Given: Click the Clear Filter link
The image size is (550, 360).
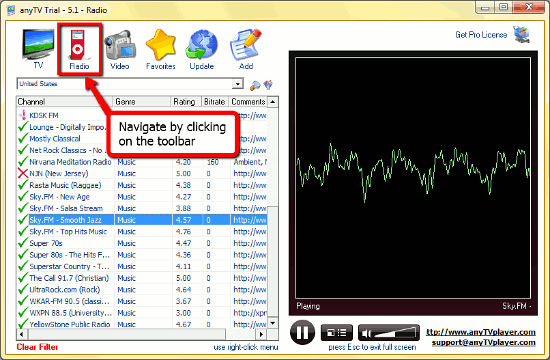Looking at the screenshot, I should (x=37, y=347).
